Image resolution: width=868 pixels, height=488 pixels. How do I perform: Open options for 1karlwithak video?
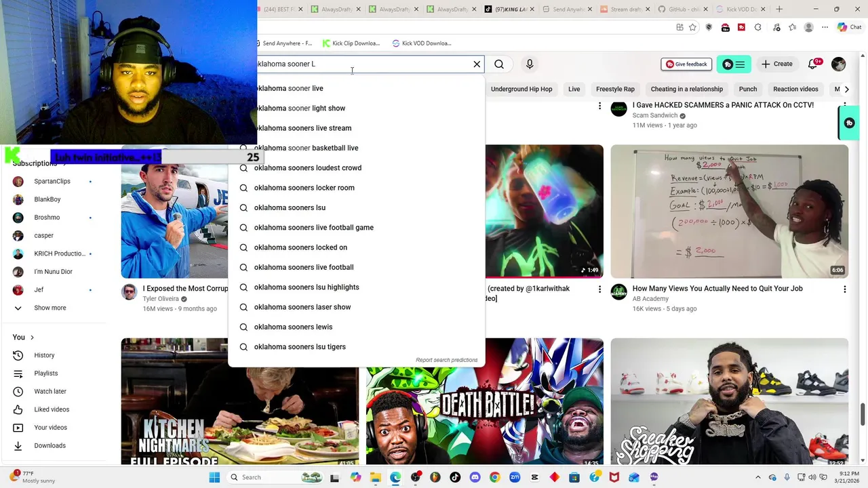599,289
